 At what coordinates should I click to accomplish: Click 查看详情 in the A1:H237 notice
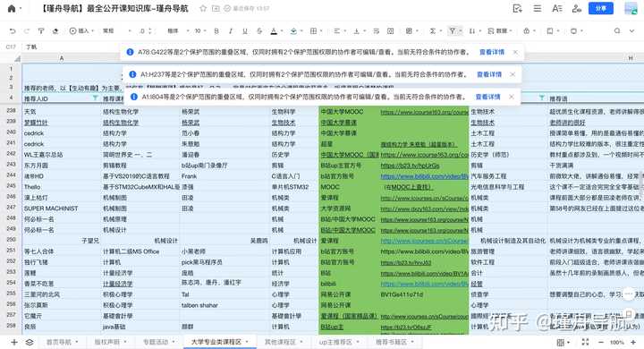[489, 74]
